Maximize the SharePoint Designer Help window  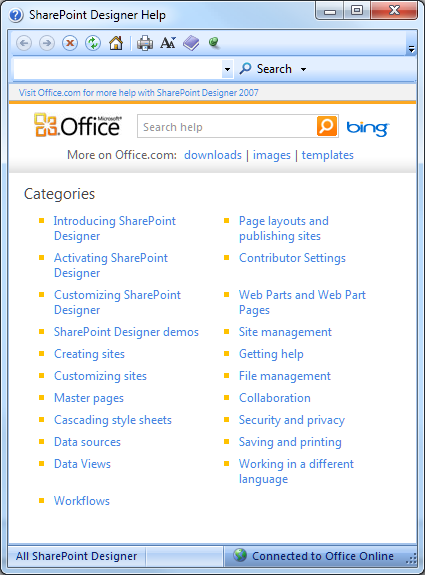[x=357, y=11]
